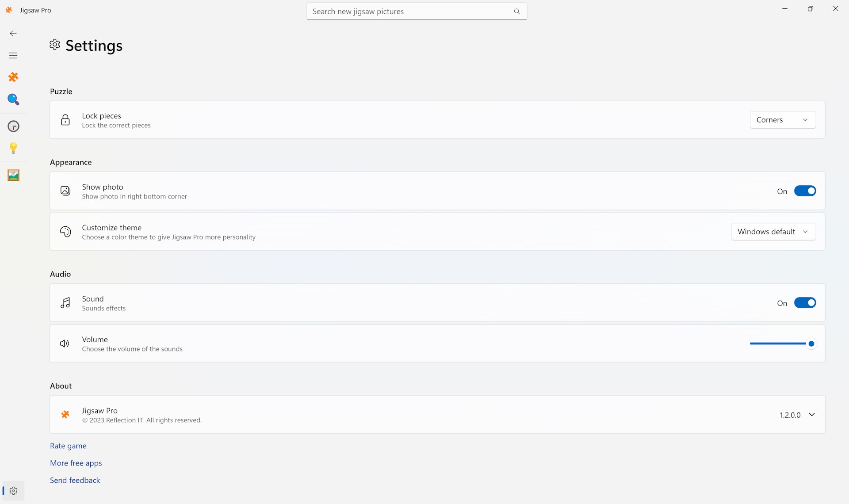Click the Send feedback link
The image size is (849, 504).
[75, 480]
